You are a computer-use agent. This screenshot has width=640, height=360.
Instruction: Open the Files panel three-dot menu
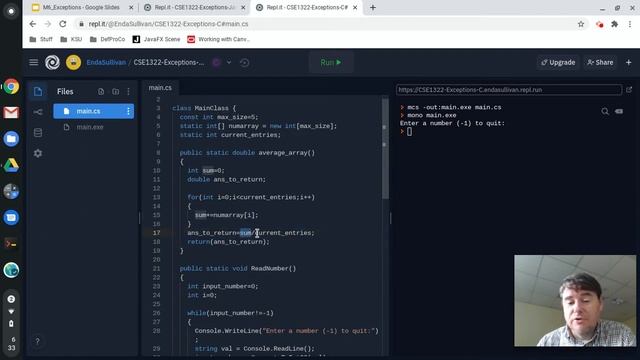click(129, 91)
